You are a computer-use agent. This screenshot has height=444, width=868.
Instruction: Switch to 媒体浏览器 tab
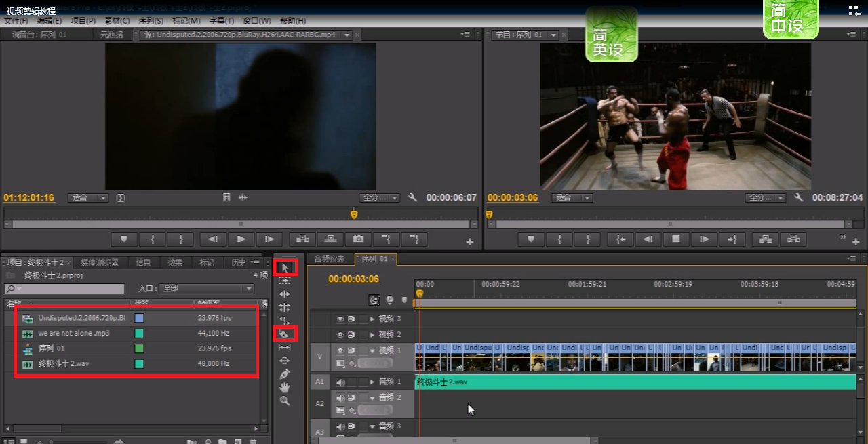point(100,262)
